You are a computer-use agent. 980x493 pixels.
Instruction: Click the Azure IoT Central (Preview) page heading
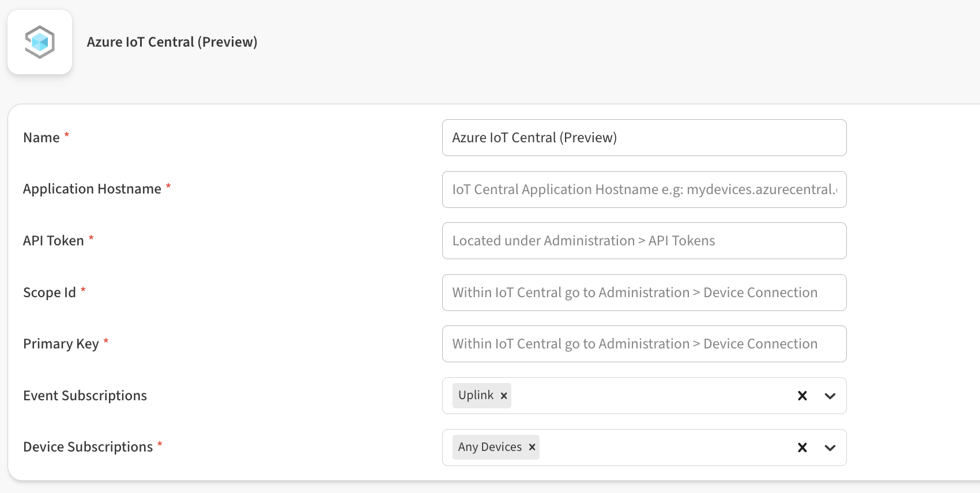click(172, 42)
